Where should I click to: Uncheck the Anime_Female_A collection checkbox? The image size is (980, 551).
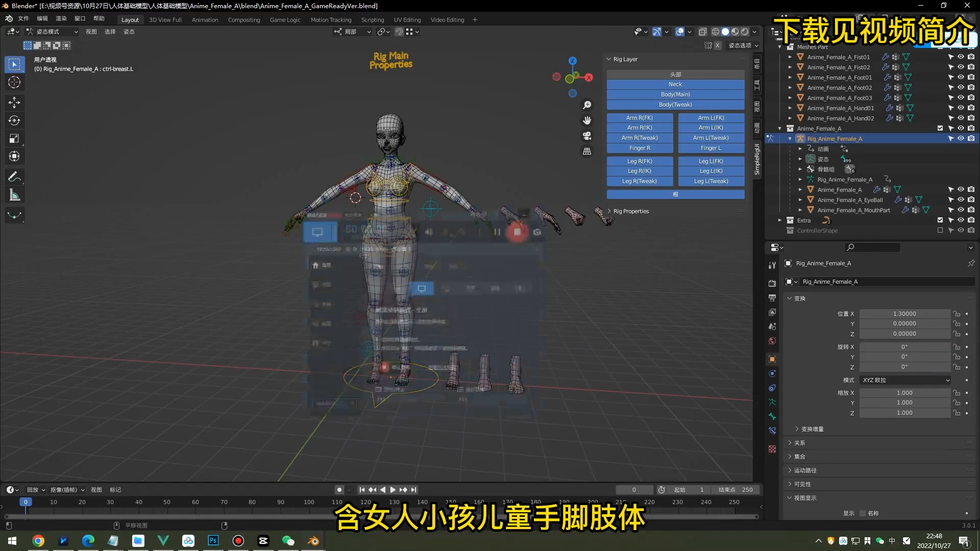[940, 129]
